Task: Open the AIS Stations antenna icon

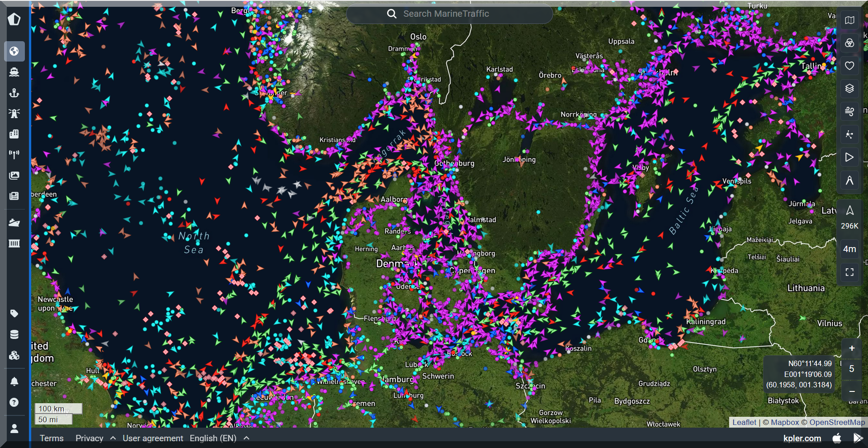Action: coord(14,154)
